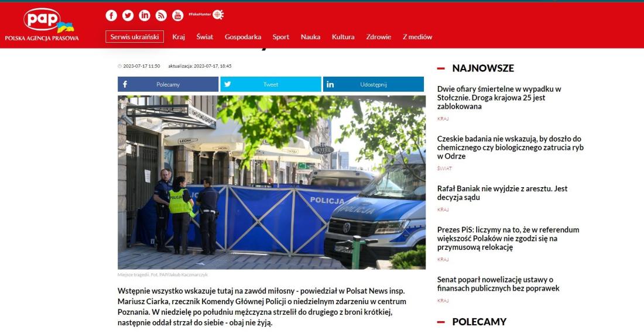Open the Świat menu item
The image size is (644, 334).
pos(204,37)
